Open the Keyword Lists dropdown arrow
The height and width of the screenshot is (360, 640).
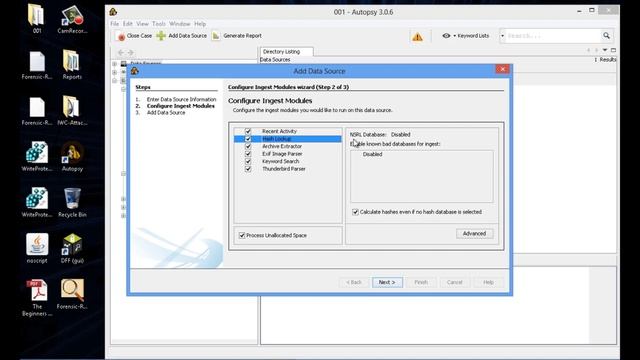coord(454,36)
